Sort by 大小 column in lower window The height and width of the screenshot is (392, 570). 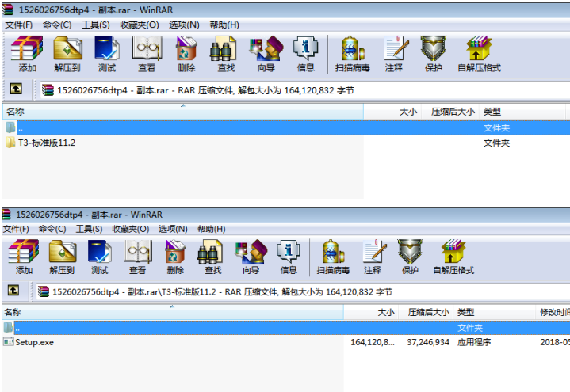371,312
